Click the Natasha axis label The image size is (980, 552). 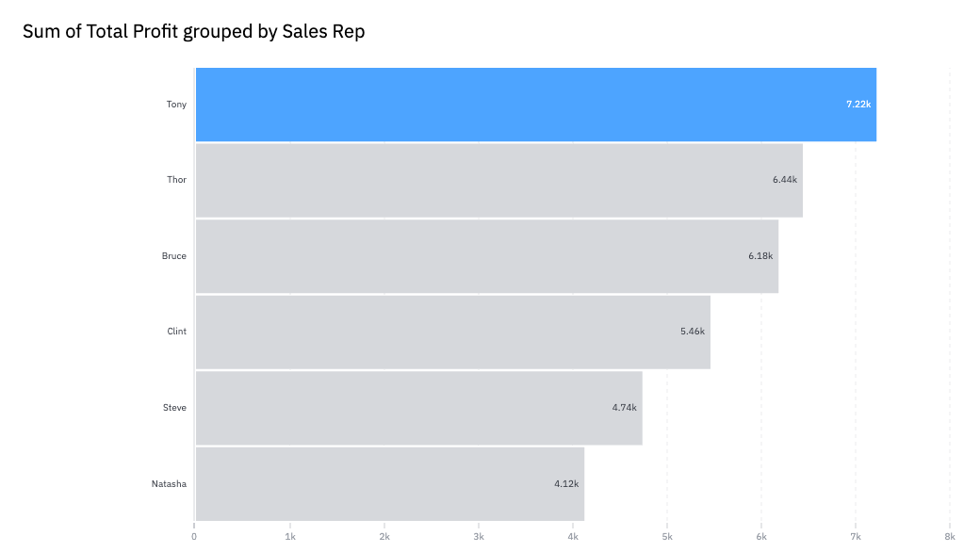[169, 484]
